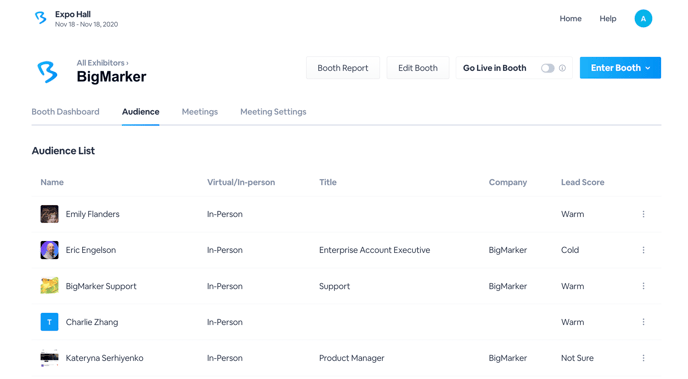The image size is (688, 379).
Task: Click the Title column header
Action: point(328,182)
